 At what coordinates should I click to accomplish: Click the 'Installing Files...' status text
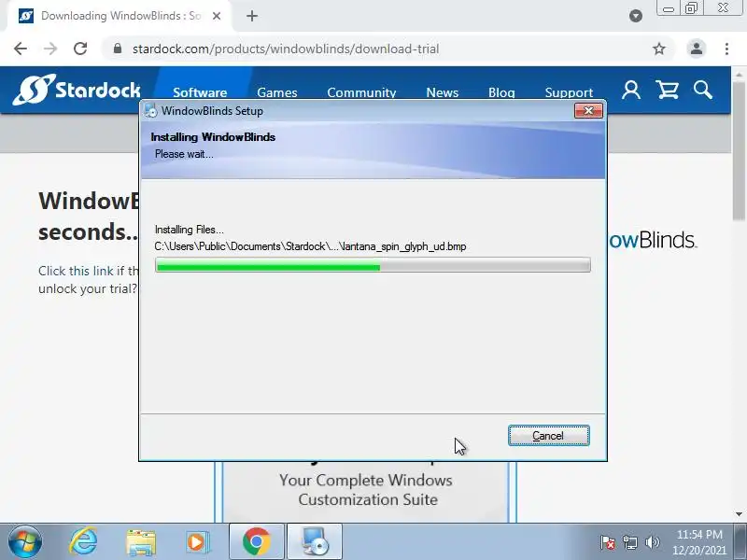pyautogui.click(x=190, y=230)
